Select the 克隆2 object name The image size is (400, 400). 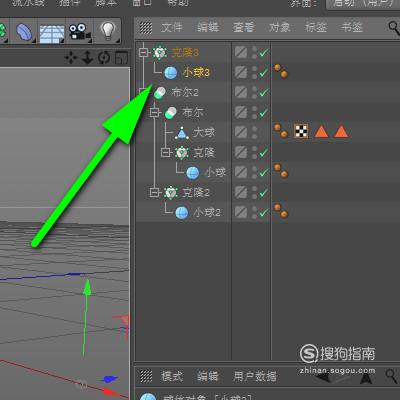[196, 192]
